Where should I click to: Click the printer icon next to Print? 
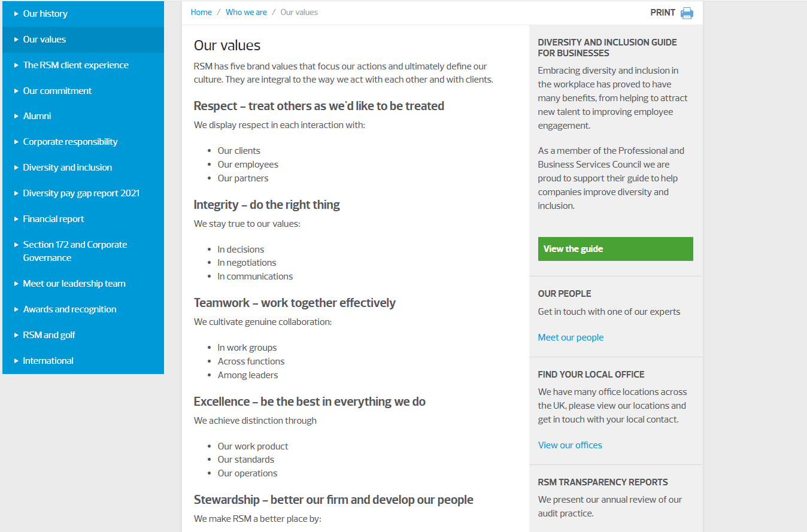[687, 13]
